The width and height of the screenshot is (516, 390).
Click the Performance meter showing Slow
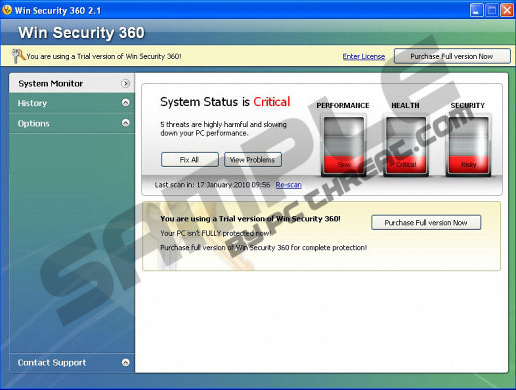[x=343, y=145]
